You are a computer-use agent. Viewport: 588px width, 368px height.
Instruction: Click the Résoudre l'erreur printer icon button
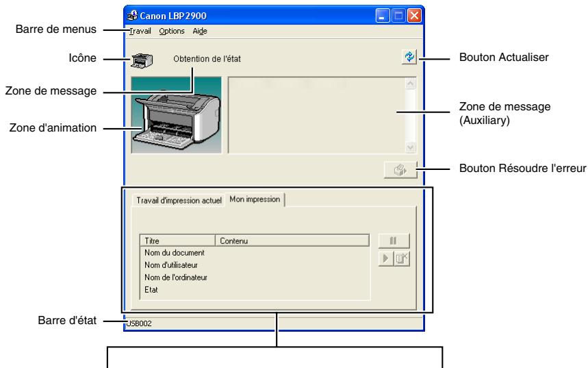click(400, 170)
